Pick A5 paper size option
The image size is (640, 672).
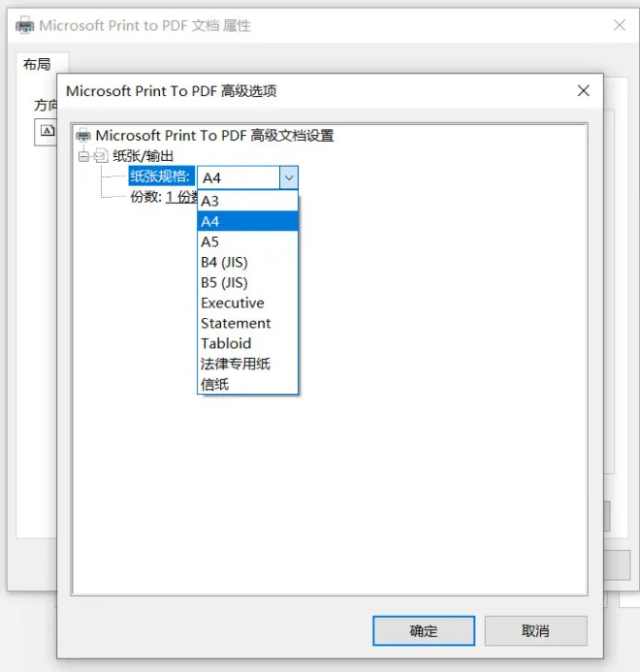coord(248,241)
